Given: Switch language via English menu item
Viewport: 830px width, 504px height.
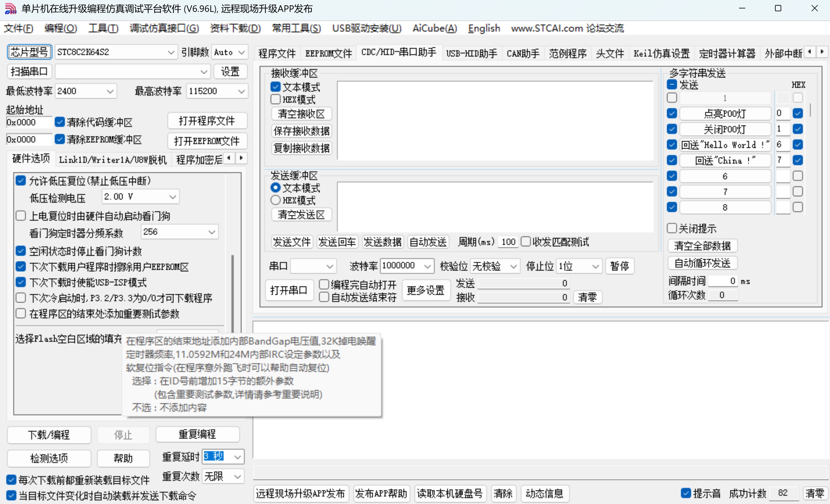Looking at the screenshot, I should [484, 28].
